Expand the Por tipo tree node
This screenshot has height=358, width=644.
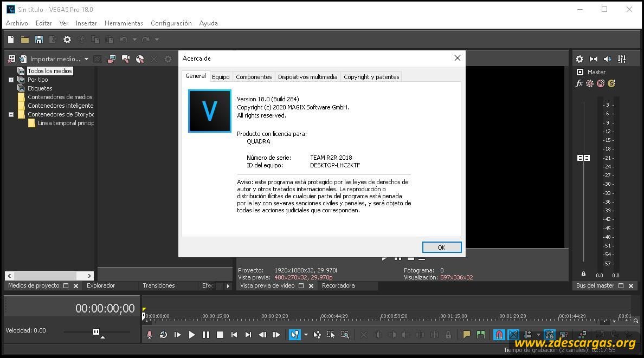[x=11, y=80]
